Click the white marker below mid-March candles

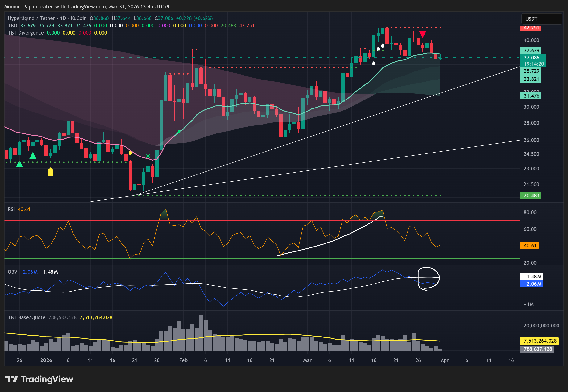(374, 63)
